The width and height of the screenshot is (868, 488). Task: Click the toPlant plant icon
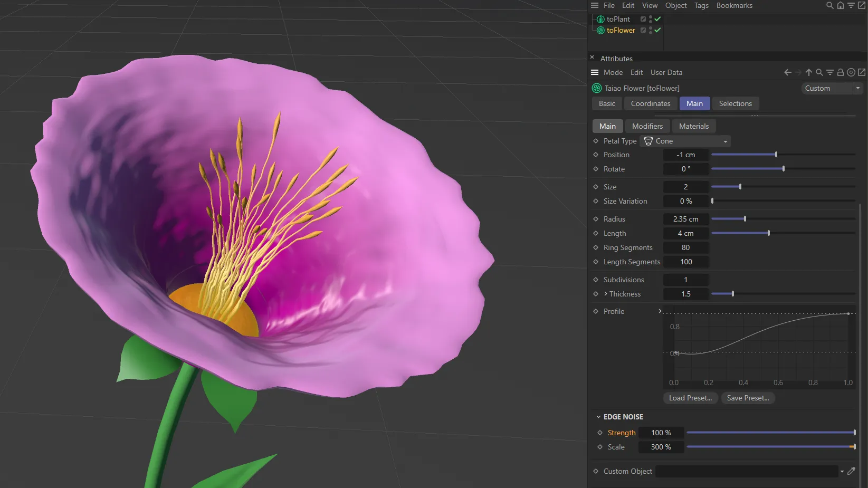click(600, 19)
